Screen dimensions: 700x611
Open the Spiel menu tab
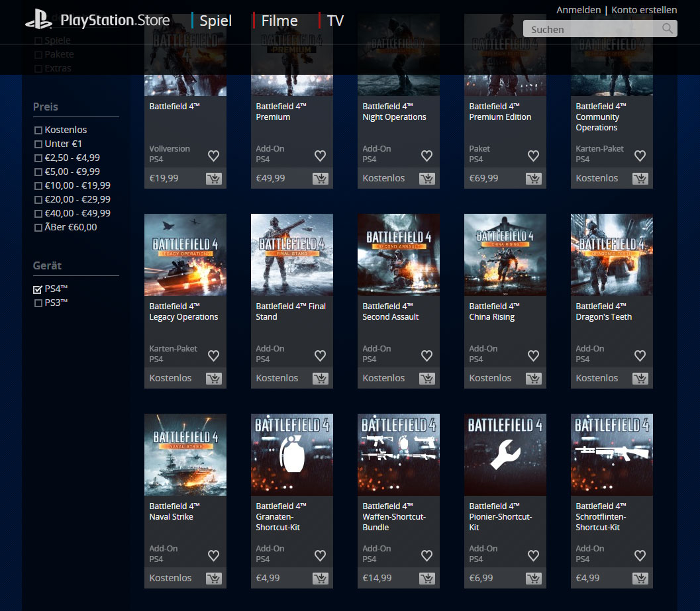point(215,21)
